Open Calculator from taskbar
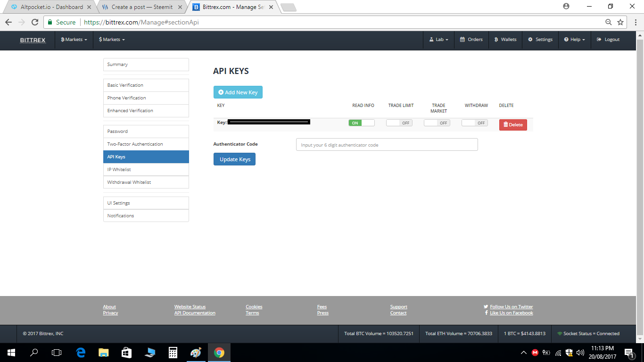Image resolution: width=644 pixels, height=362 pixels. [173, 353]
